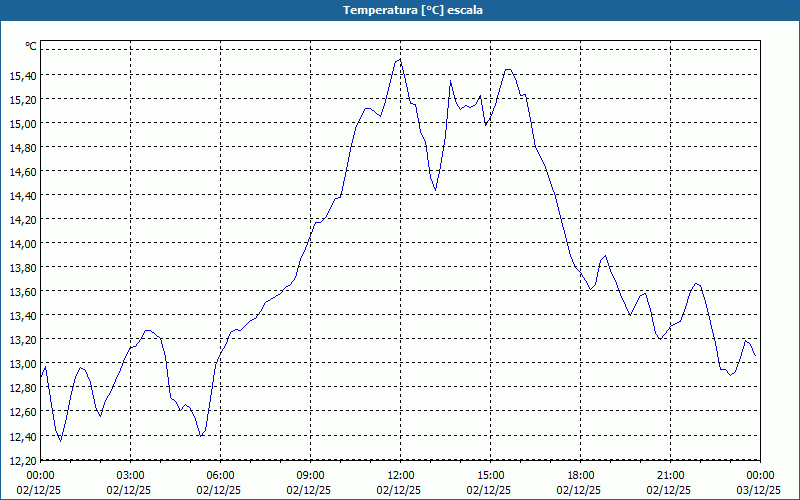Click the 06:00 time label on x-axis
Image resolution: width=800 pixels, height=500 pixels.
[x=220, y=475]
